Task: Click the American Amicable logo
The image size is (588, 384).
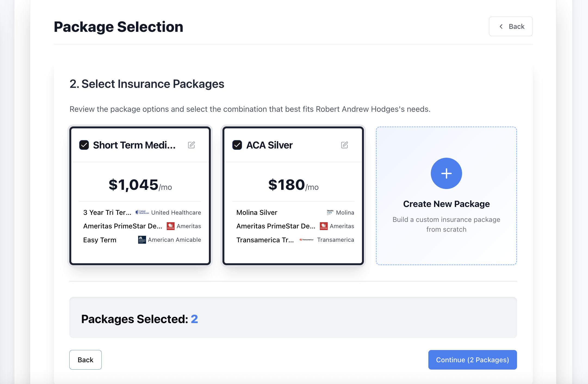Action: (x=142, y=240)
